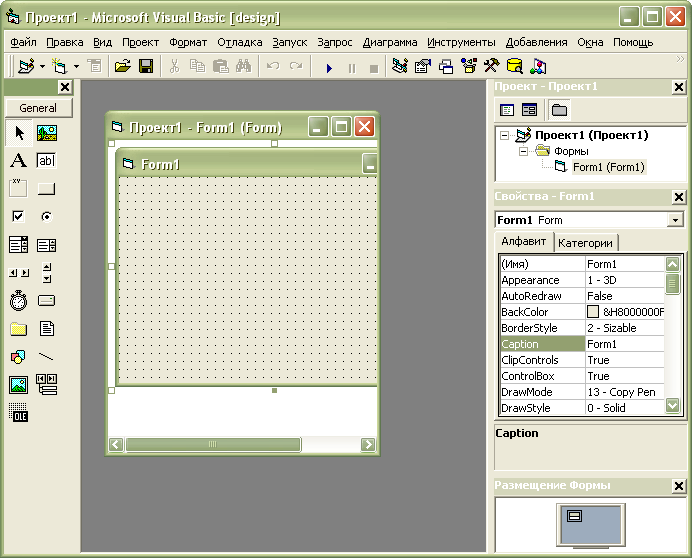Open the Проект menu
Screen dimensions: 692x558
coord(140,42)
